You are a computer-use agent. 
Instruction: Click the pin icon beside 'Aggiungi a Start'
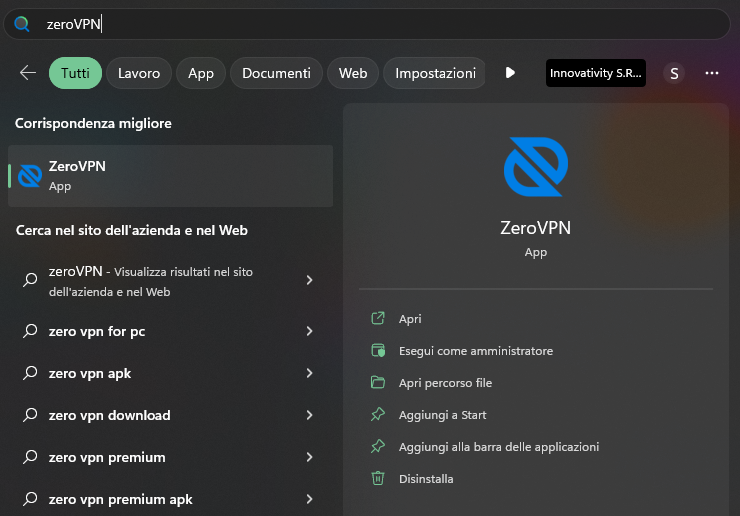[x=378, y=414]
